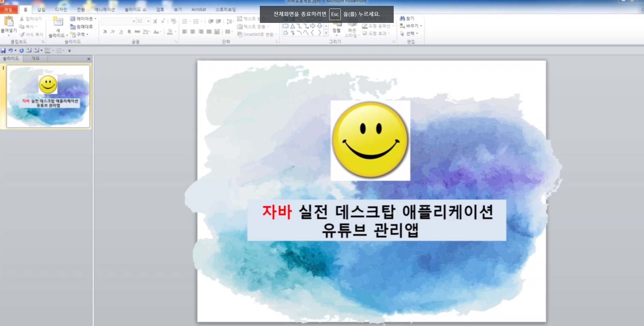Image resolution: width=644 pixels, height=326 pixels.
Task: Switch to Slide Show (슬라이드 쇼) tab
Action: click(x=136, y=10)
